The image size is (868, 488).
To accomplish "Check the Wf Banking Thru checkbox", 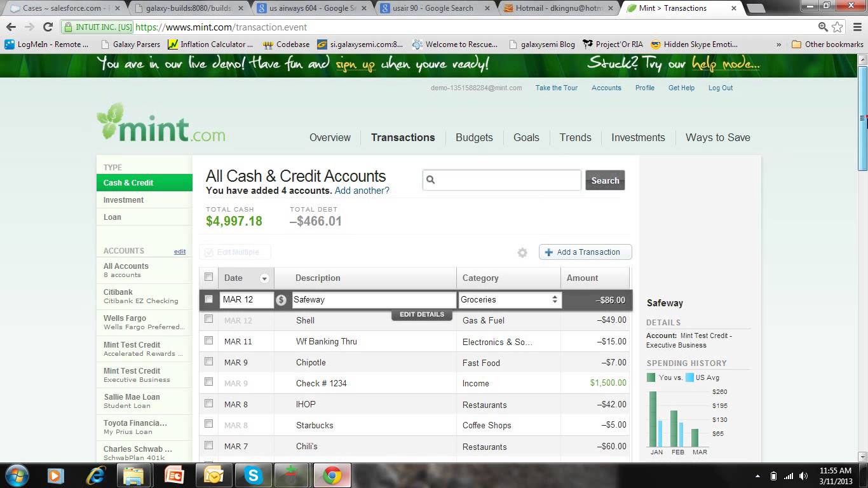I will 208,341.
